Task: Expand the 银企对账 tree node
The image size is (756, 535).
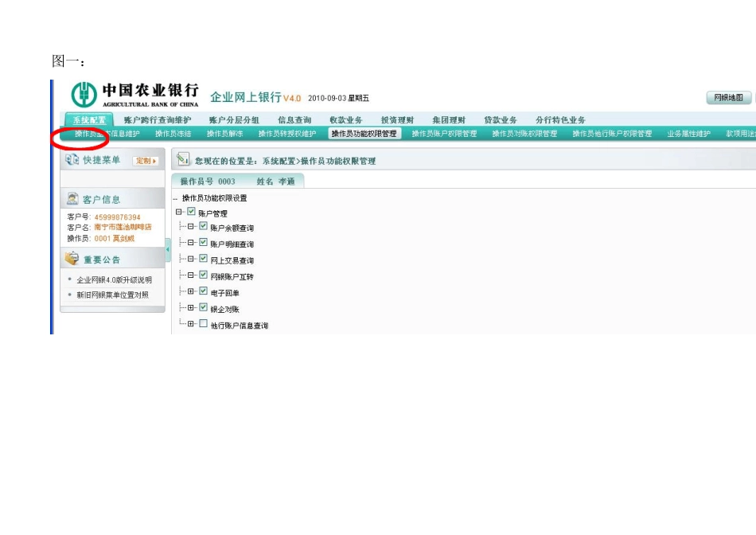Action: click(191, 307)
